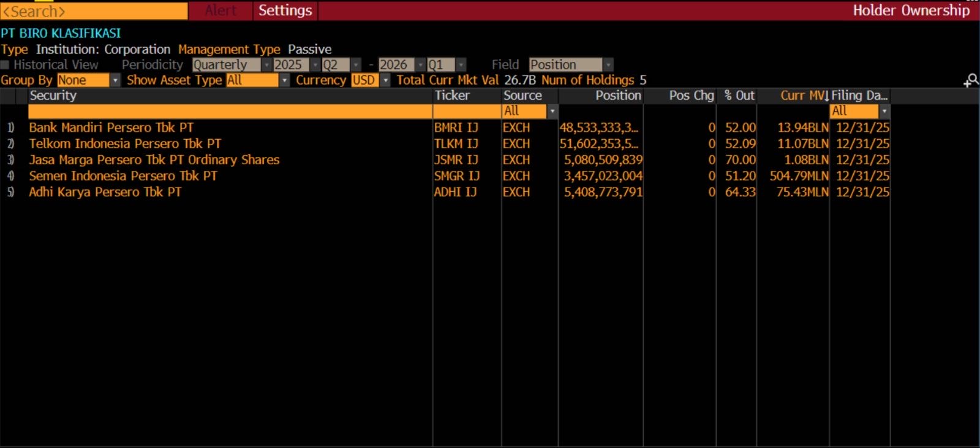
Task: Toggle the Historical View checkbox
Action: [x=6, y=65]
